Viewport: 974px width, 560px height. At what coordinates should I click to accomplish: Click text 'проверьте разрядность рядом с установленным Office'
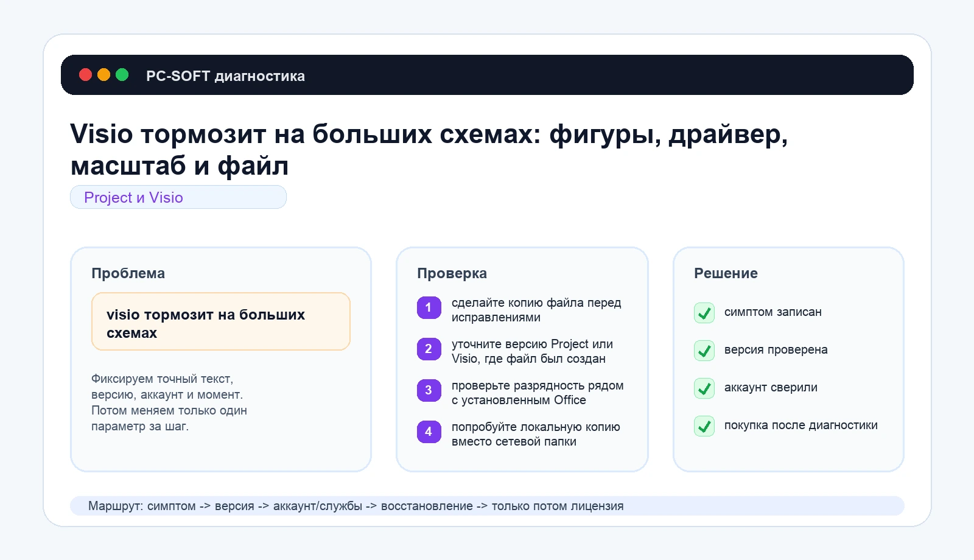(538, 393)
